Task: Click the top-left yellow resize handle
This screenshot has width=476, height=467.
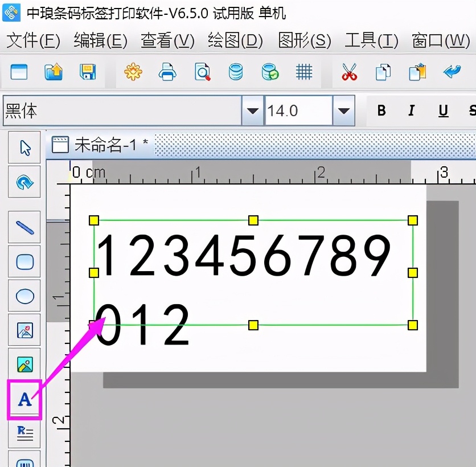Action: tap(94, 220)
